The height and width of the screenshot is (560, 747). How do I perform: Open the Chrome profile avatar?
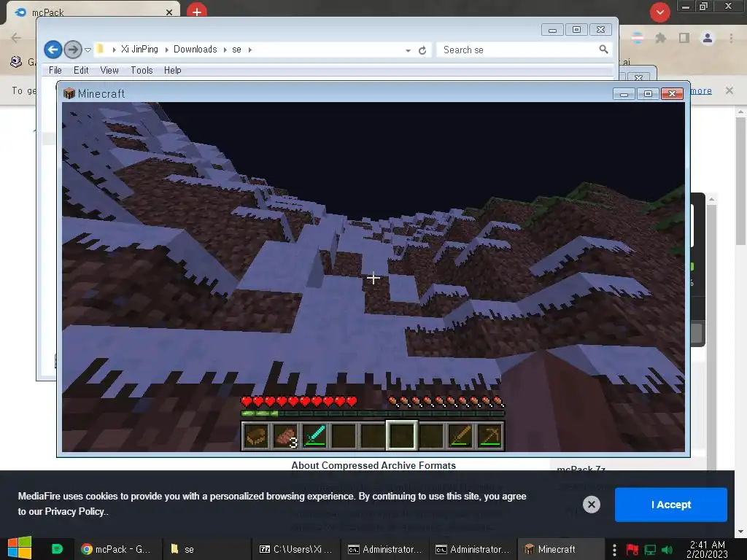pyautogui.click(x=708, y=38)
